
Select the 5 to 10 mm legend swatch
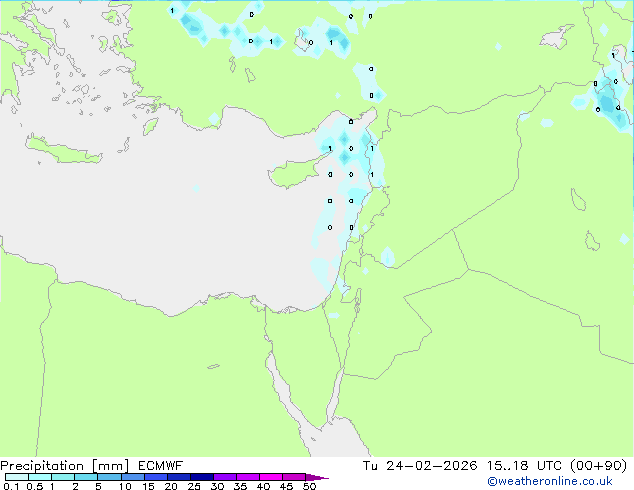[109, 477]
